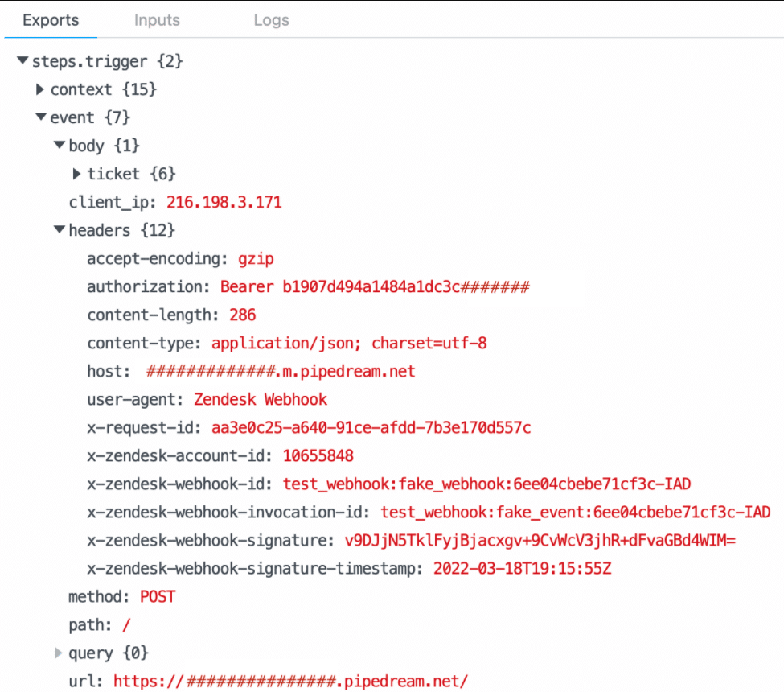Switch to the Exports tab
Screen dimensions: 784x692
click(x=51, y=20)
